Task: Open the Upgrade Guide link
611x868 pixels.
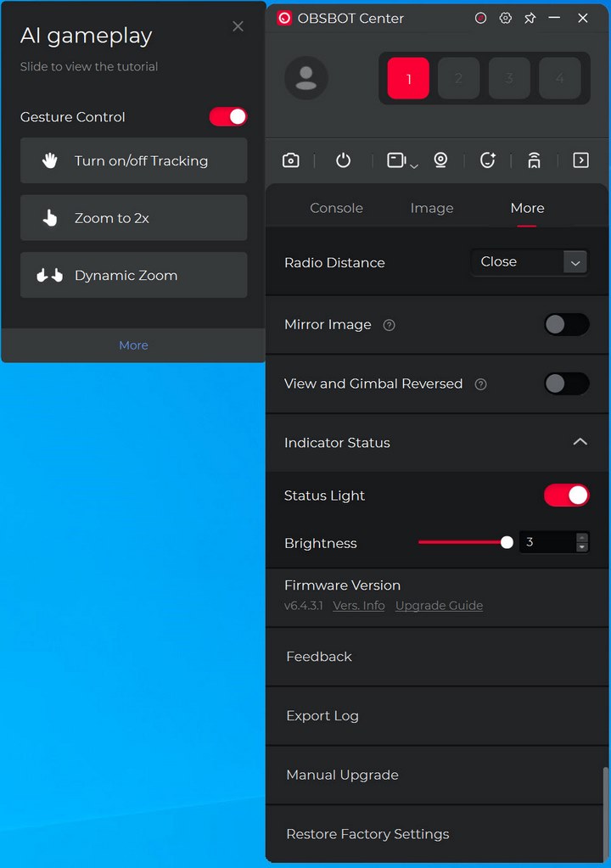Action: 439,606
